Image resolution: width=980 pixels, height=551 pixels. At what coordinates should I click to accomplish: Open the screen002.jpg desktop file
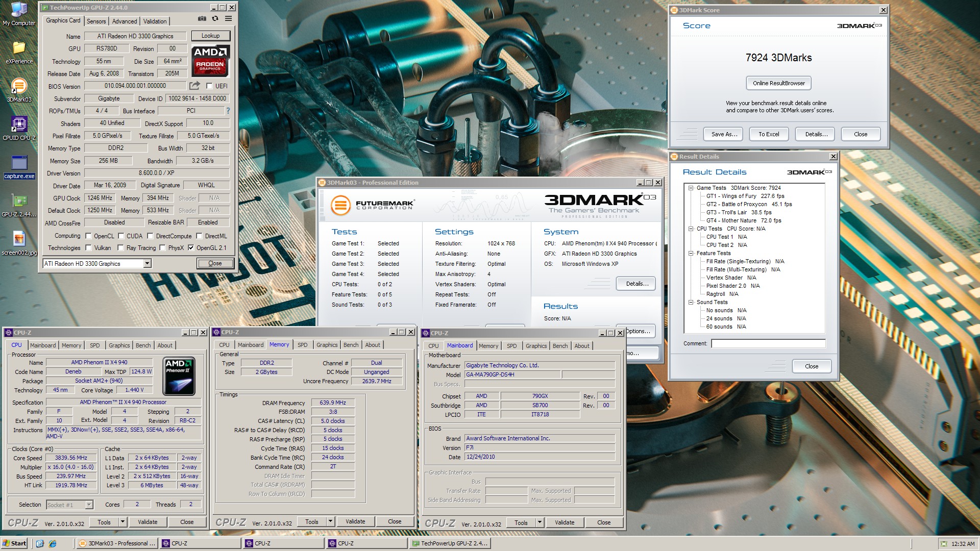(19, 243)
